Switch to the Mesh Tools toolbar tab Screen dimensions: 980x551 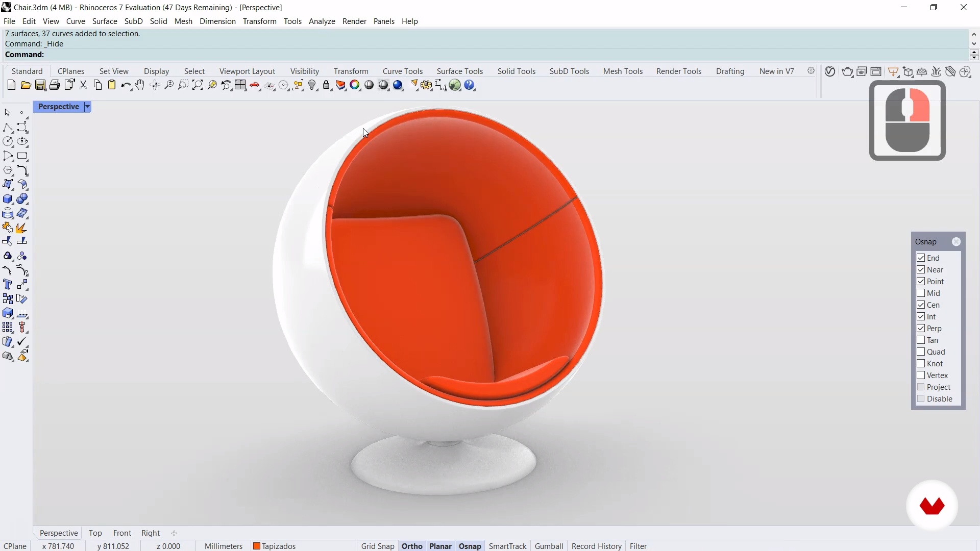(x=623, y=71)
